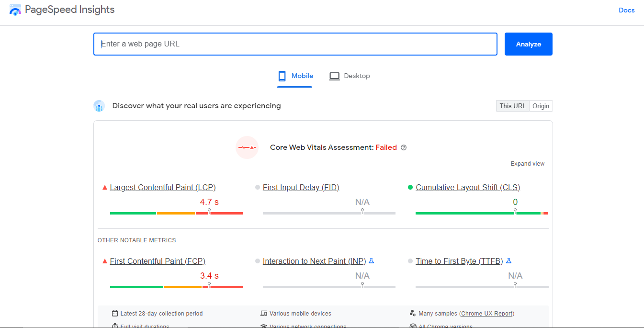Image resolution: width=644 pixels, height=328 pixels.
Task: Click the experimental flask icon beside TTFB
Action: (508, 261)
